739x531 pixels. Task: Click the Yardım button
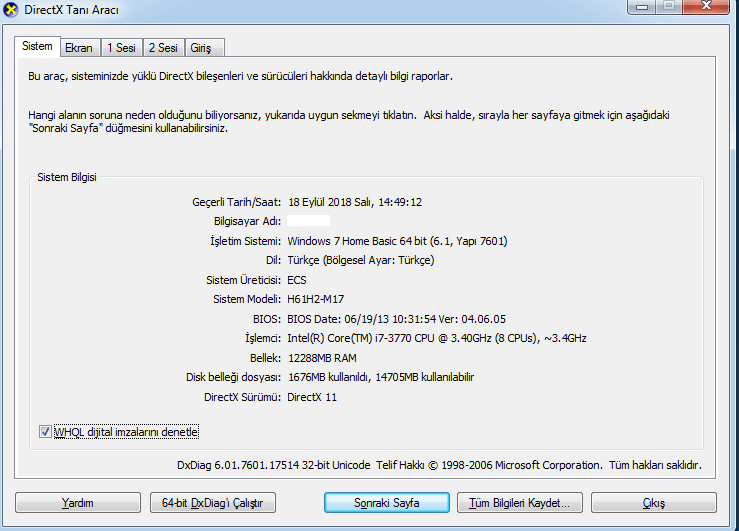click(78, 503)
